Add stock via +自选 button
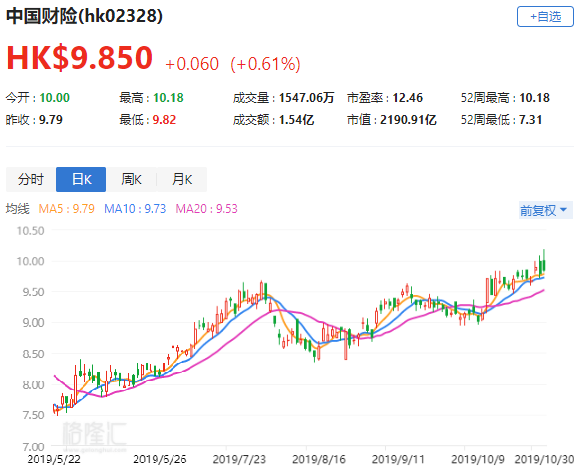The width and height of the screenshot is (582, 468). 545,17
